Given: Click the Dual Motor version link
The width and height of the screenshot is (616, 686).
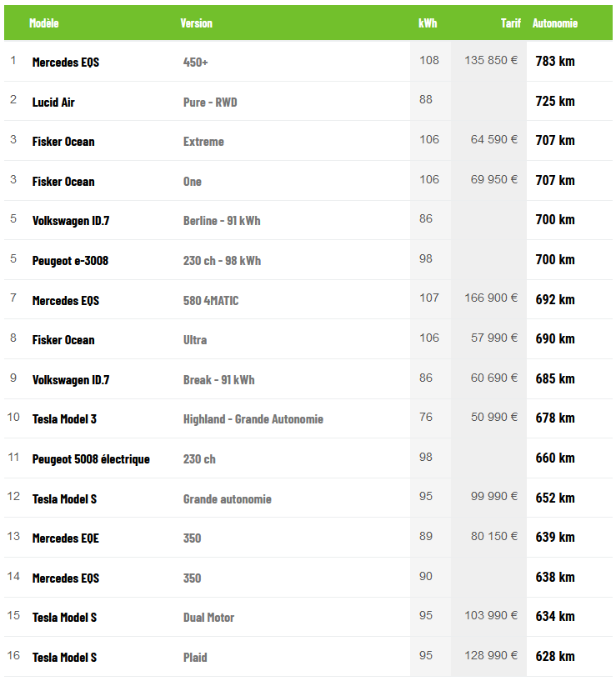Looking at the screenshot, I should tap(208, 618).
